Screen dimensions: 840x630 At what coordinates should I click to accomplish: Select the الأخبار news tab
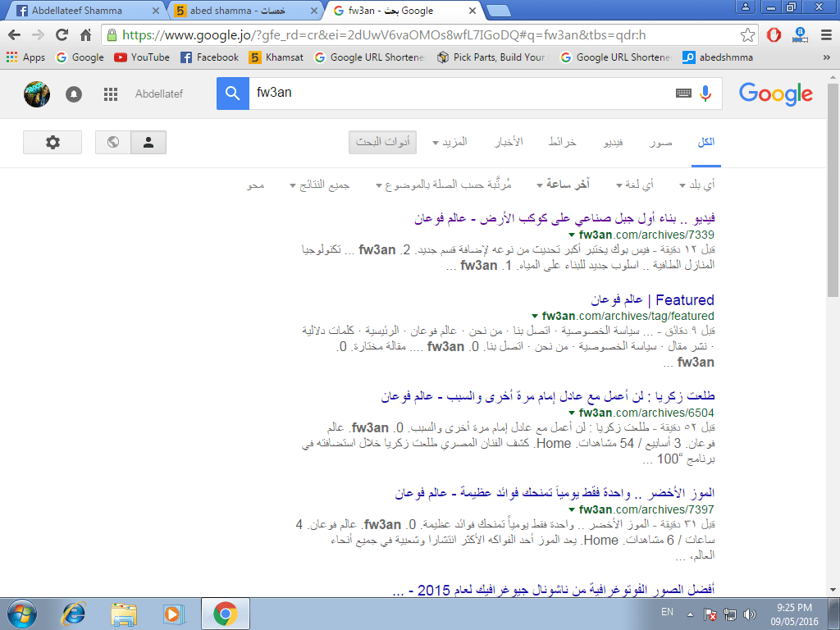pos(509,142)
